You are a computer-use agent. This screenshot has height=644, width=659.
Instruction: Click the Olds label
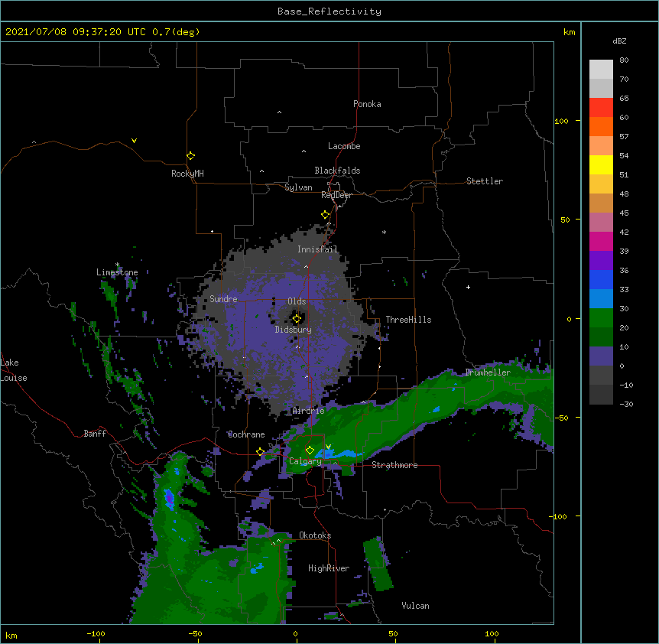pos(297,301)
